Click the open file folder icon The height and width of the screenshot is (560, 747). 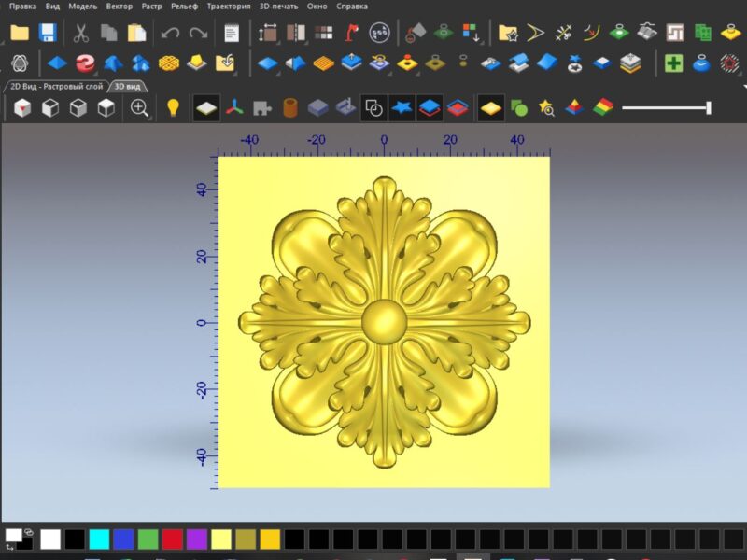[20, 33]
